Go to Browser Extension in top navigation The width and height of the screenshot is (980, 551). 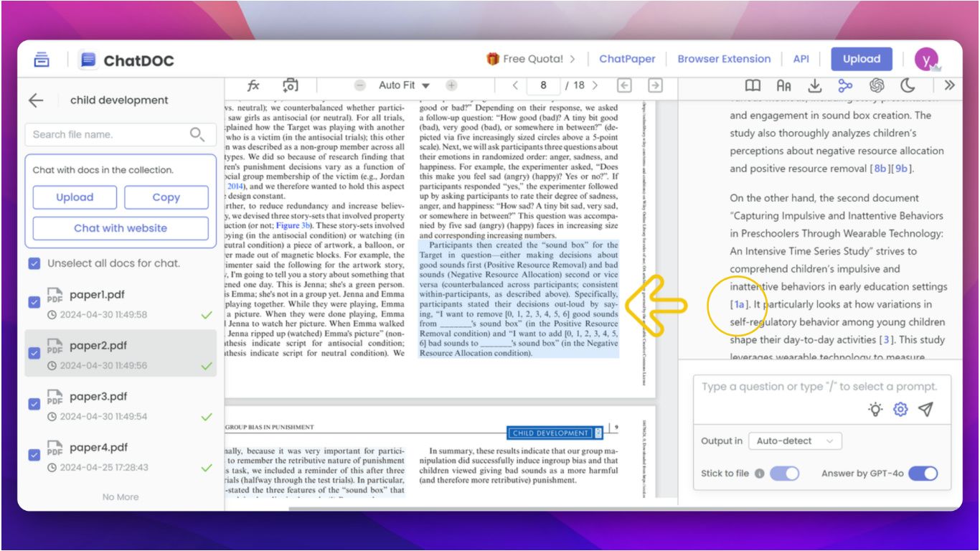724,59
